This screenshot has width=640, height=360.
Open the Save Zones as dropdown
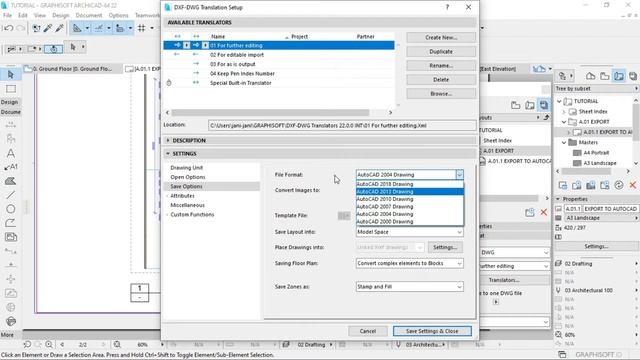[409, 287]
